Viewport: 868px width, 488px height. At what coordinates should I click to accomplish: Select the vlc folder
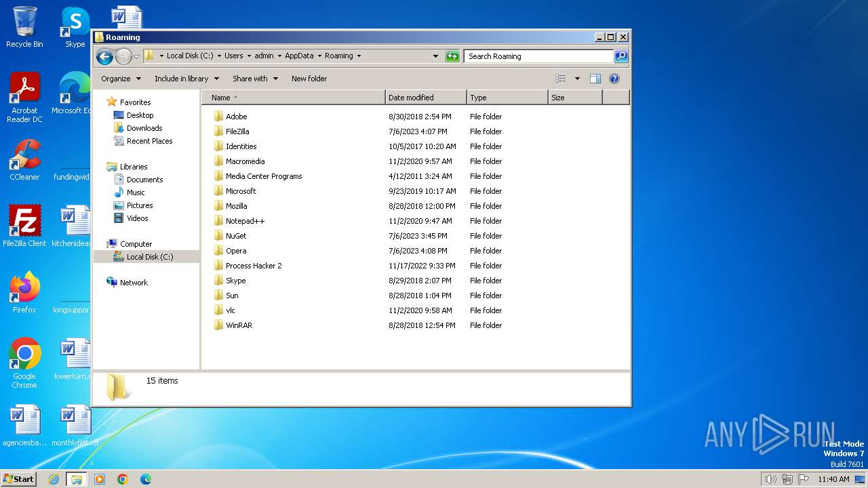231,310
